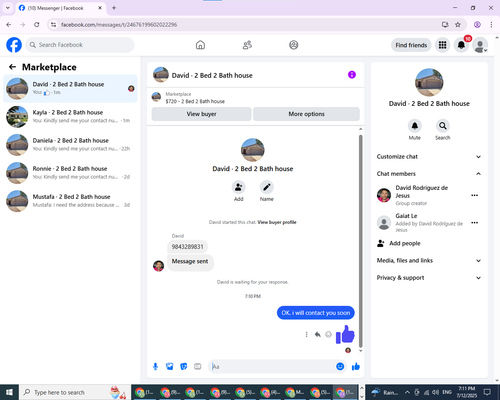500x400 pixels.
Task: Click the 9843289831 message bubble
Action: tap(187, 247)
